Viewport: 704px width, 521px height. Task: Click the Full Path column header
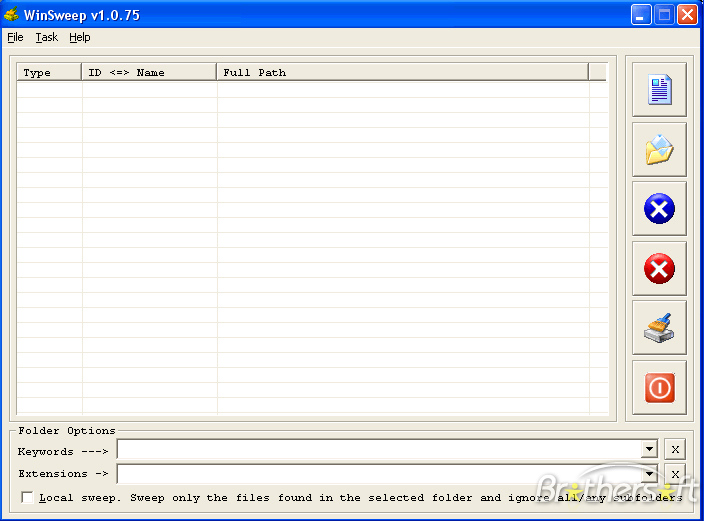403,72
